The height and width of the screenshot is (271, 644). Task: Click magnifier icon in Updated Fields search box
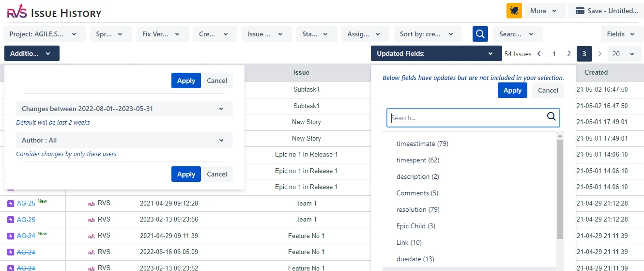click(x=551, y=117)
